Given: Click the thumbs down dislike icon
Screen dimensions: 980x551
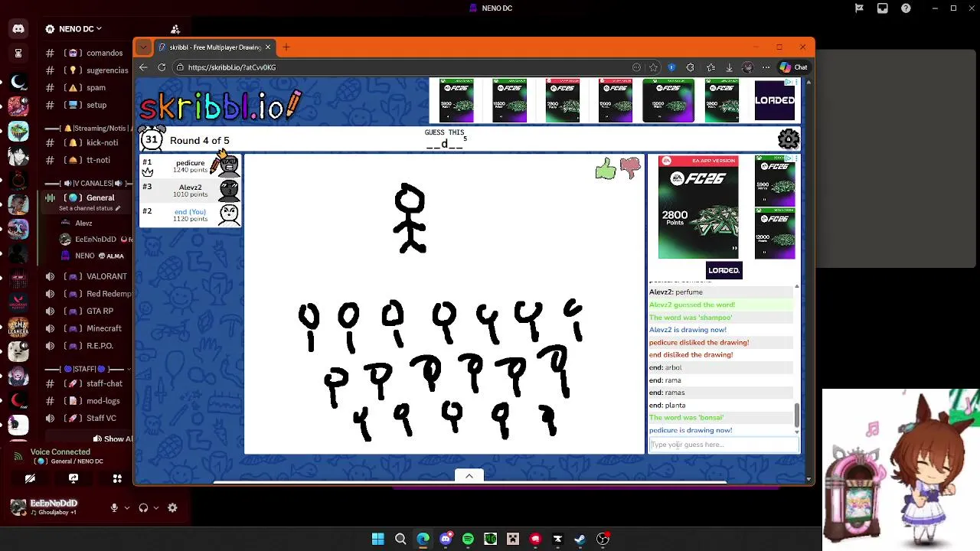Looking at the screenshot, I should (630, 168).
